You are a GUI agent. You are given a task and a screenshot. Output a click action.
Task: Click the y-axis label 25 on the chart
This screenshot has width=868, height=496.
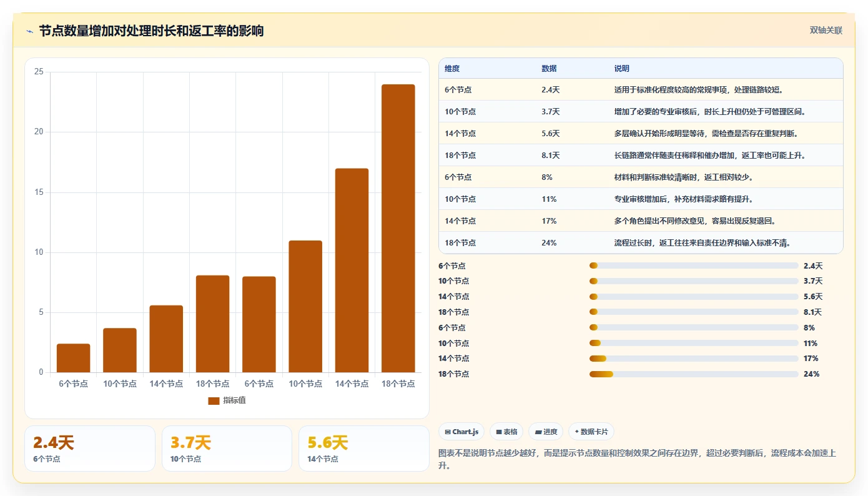click(x=39, y=72)
